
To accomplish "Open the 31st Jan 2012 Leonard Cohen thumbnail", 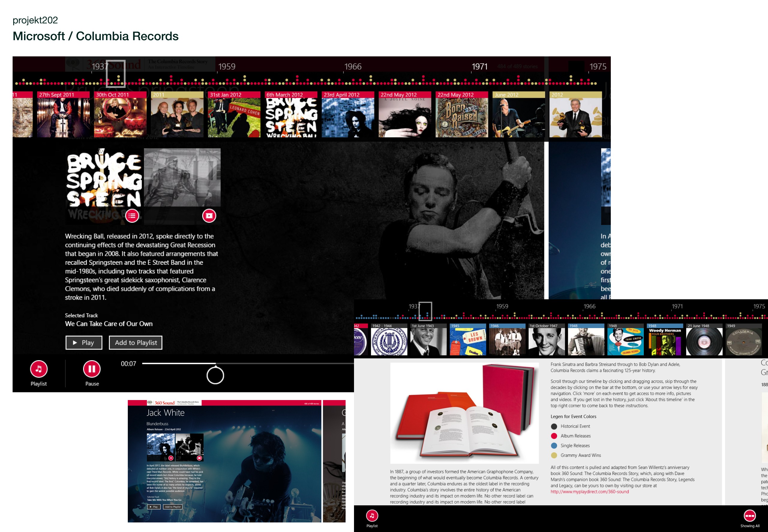I will 234,114.
